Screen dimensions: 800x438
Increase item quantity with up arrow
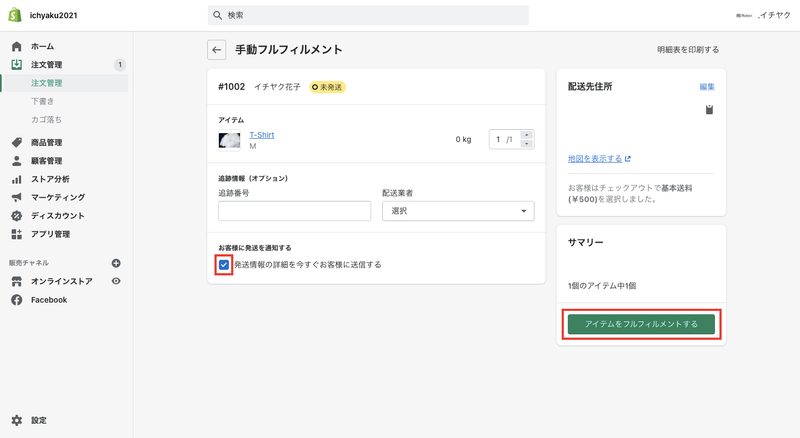pos(527,135)
